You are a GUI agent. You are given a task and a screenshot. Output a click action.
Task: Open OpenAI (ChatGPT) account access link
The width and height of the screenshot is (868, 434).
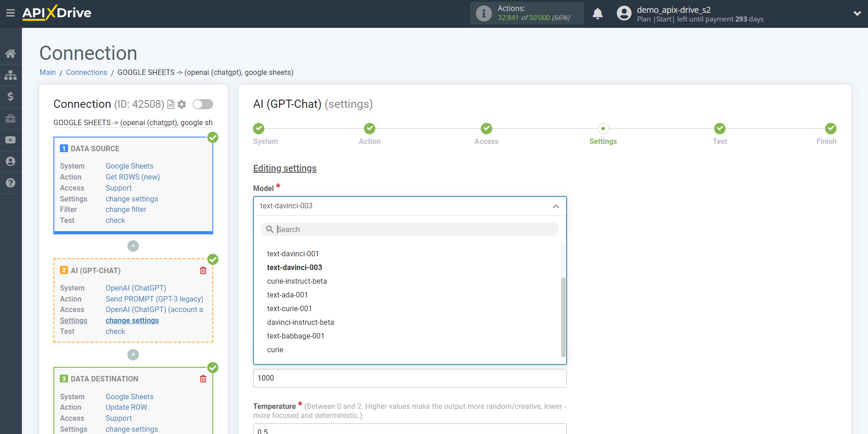pos(154,309)
